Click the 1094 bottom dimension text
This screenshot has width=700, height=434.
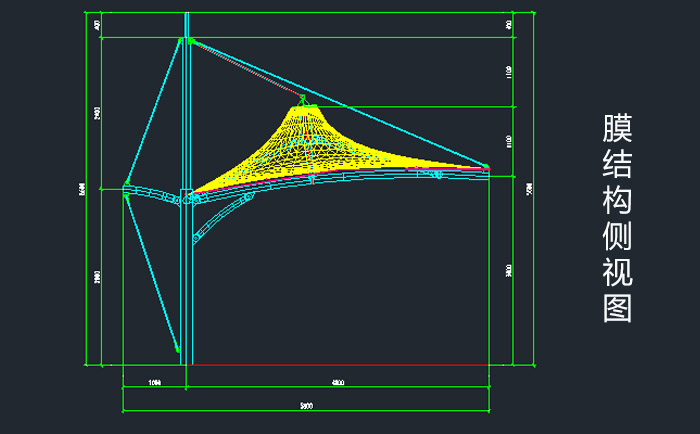tap(154, 383)
